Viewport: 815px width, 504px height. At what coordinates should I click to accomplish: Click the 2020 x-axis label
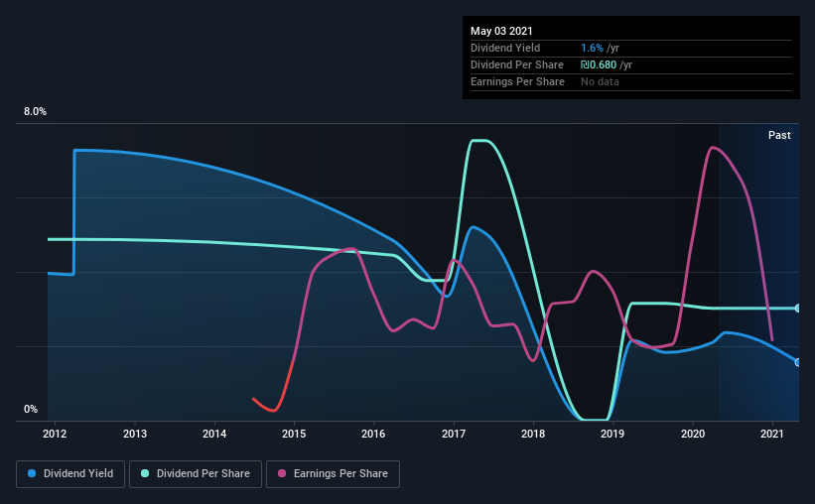coord(693,434)
